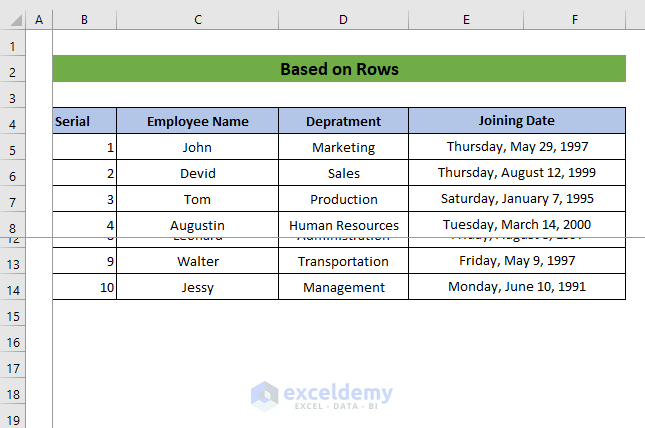
Task: Select row 13 header
Action: [x=13, y=263]
